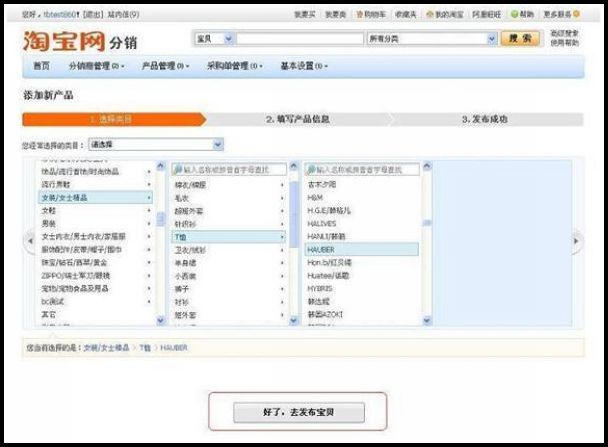The width and height of the screenshot is (608, 447).
Task: Click search icon in brand column filter
Action: [311, 170]
